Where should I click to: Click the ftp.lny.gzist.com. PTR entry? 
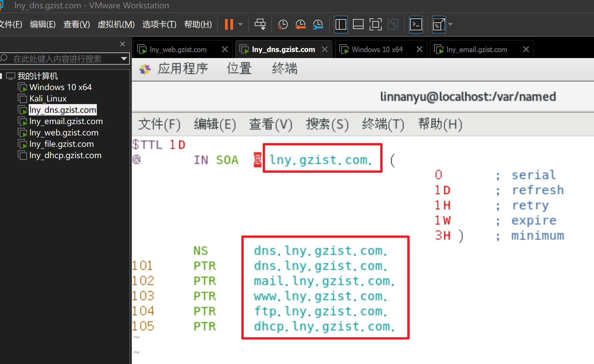point(321,312)
